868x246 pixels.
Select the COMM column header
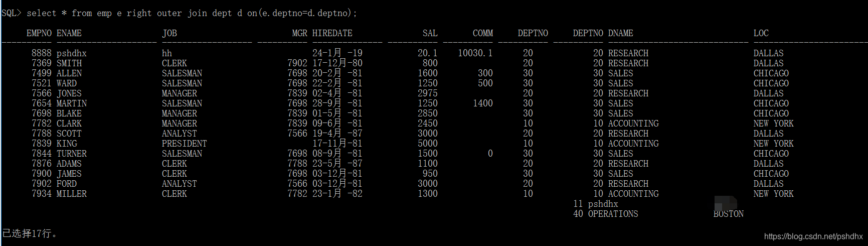pyautogui.click(x=483, y=33)
